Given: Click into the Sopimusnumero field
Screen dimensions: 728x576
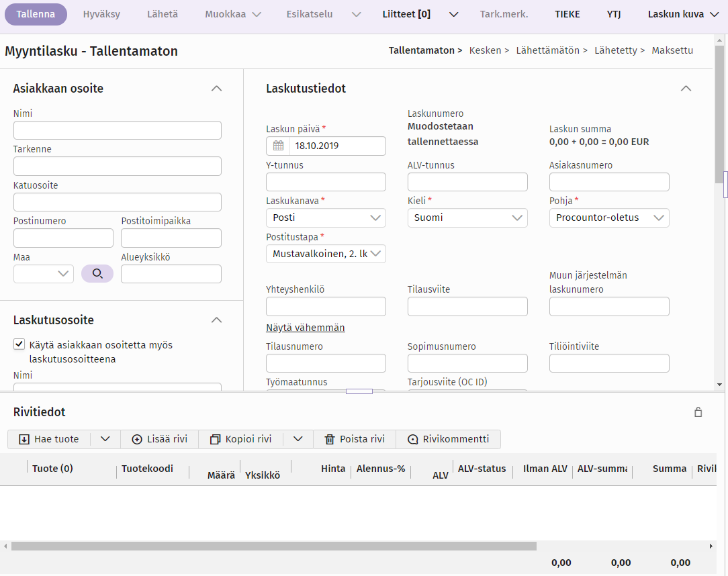Looking at the screenshot, I should 467,363.
